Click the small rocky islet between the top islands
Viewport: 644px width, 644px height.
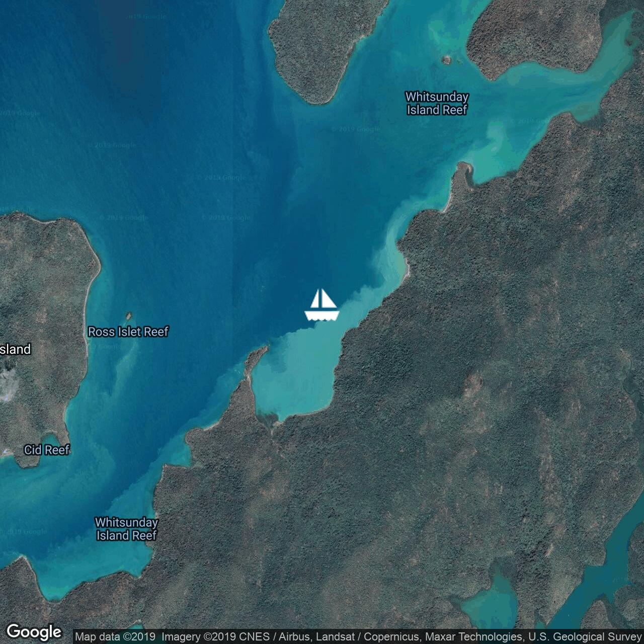click(x=446, y=60)
